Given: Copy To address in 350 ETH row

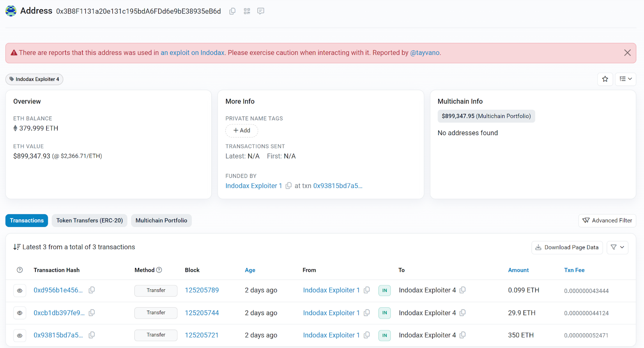Looking at the screenshot, I should [462, 335].
